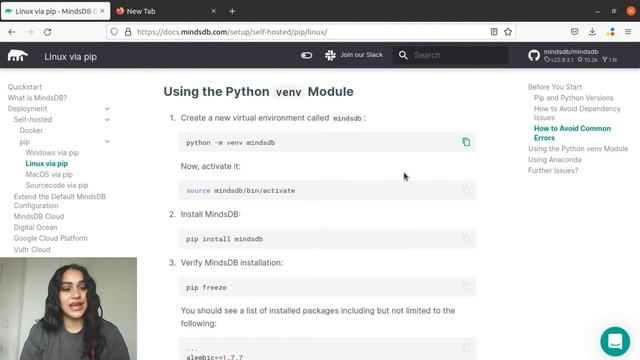The image size is (640, 360).
Task: Copy the pip install mindsdb command
Action: click(466, 239)
